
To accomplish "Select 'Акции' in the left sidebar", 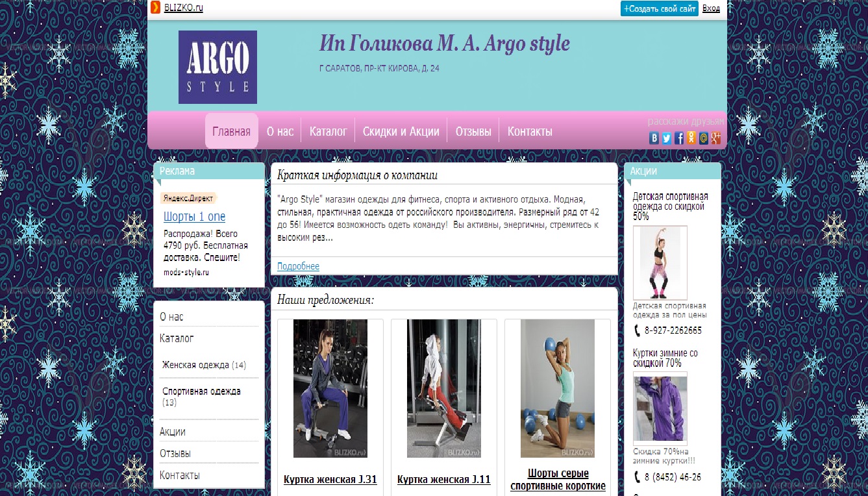I will click(x=173, y=432).
